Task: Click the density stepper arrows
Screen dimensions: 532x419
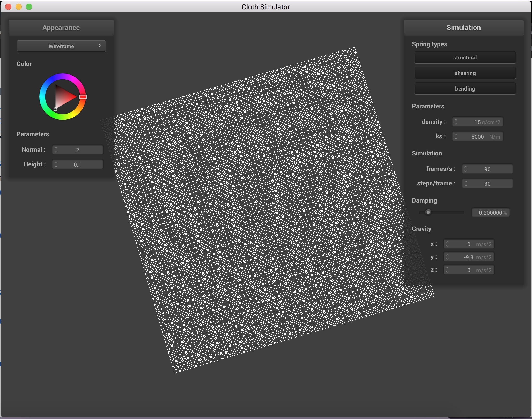Action: coord(456,122)
